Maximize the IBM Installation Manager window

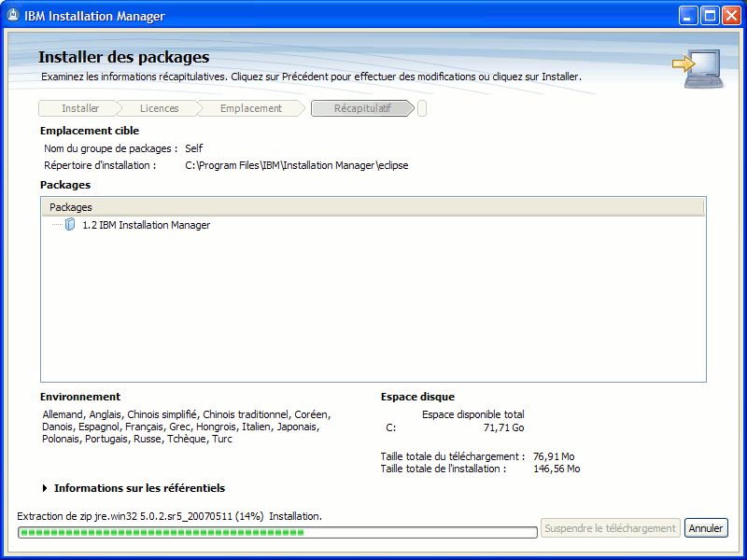pyautogui.click(x=710, y=16)
